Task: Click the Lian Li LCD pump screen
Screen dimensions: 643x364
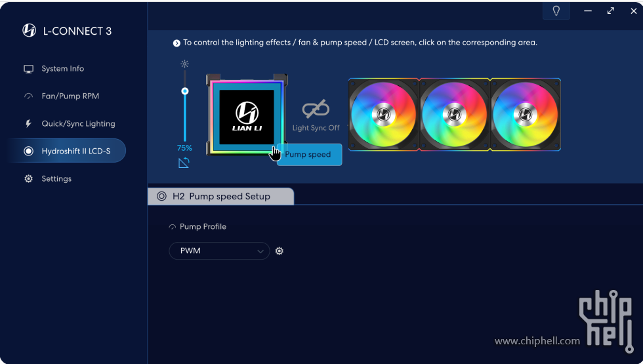Action: pos(247,117)
